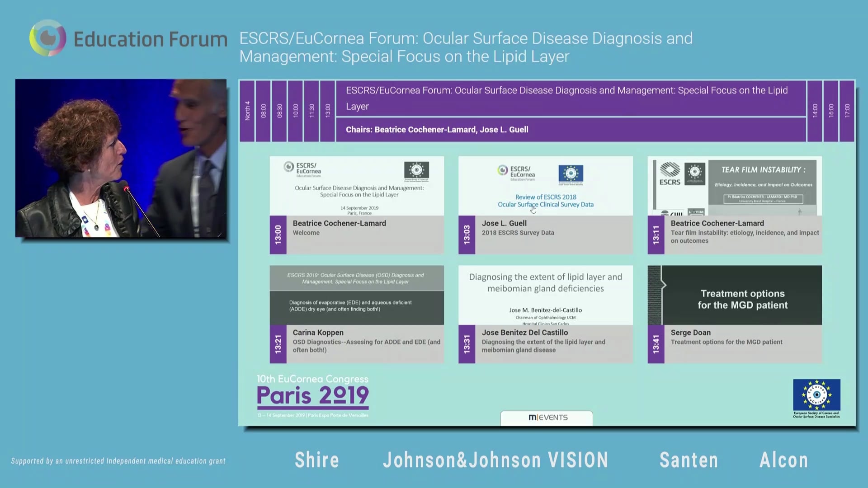Select Jose Benitez Del Castillo speaker name

525,333
